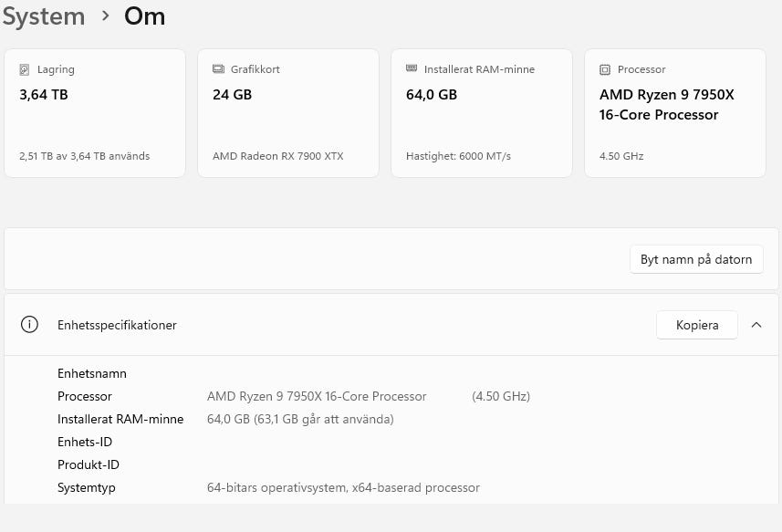Click the graphics card (Grafikkort) icon
Image resolution: width=782 pixels, height=532 pixels.
[218, 69]
